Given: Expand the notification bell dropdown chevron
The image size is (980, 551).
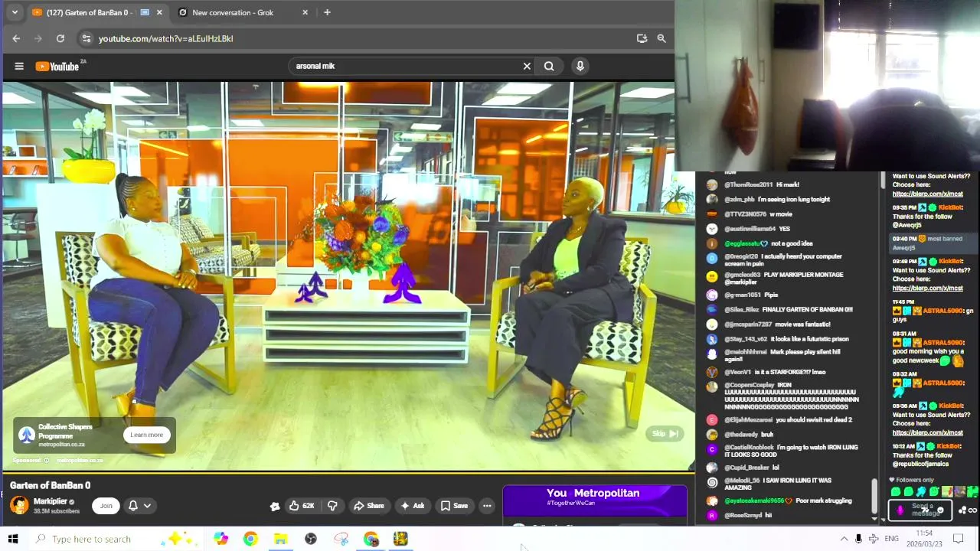Looking at the screenshot, I should 147,505.
